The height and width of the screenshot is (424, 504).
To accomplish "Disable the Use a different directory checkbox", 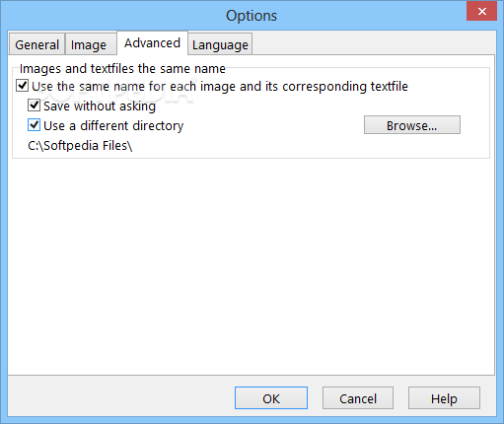I will click(x=35, y=125).
